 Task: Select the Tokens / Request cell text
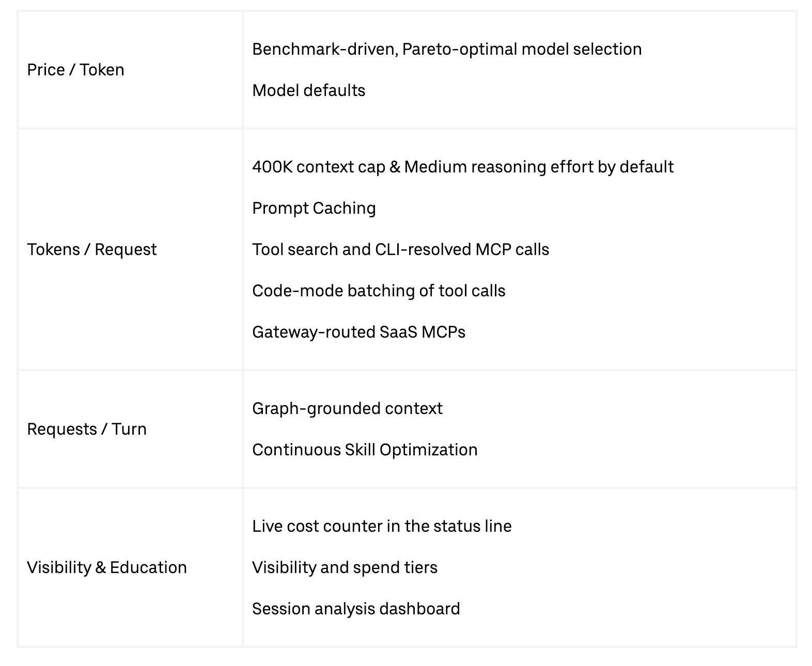tap(91, 249)
